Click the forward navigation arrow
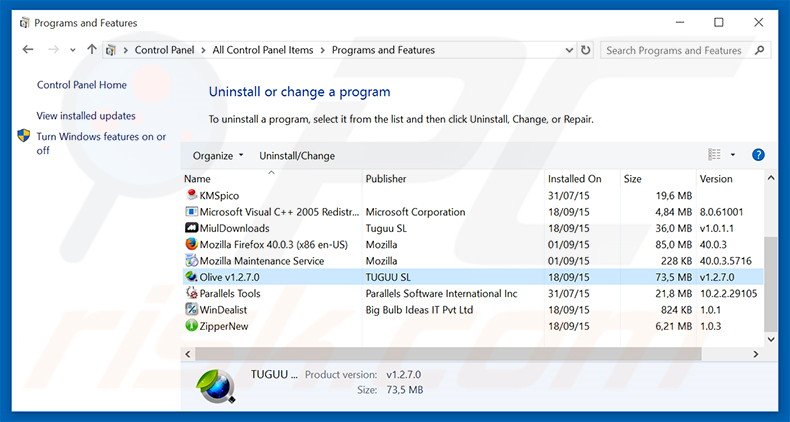The image size is (790, 422). (53, 49)
